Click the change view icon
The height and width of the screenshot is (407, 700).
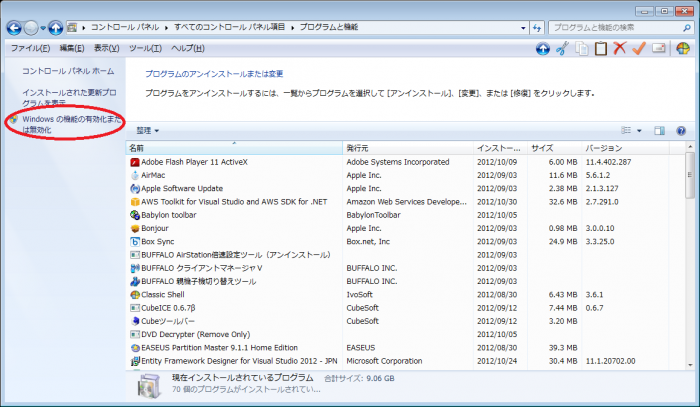(x=626, y=130)
